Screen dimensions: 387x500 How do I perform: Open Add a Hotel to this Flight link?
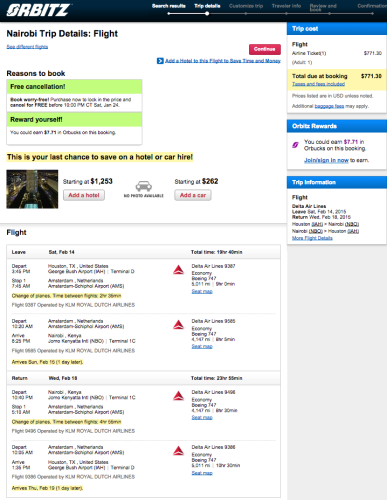(223, 61)
